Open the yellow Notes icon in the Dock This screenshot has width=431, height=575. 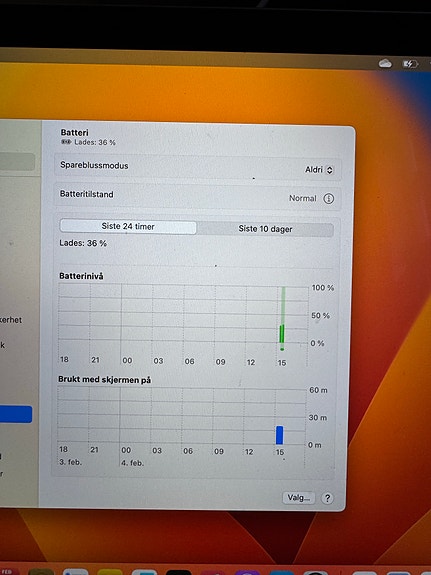[110, 572]
